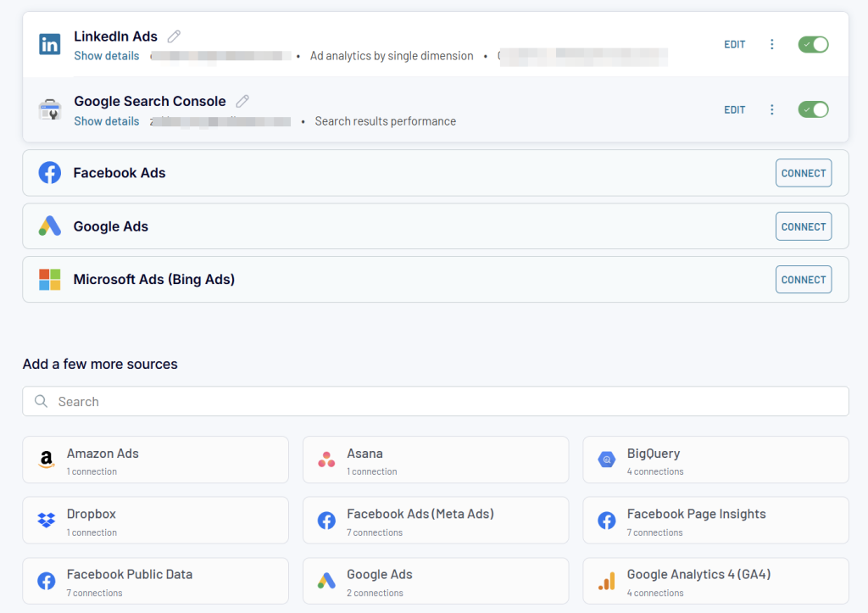Open the three-dot menu for Google Search Console
Screen dimensions: 868x613
click(771, 109)
